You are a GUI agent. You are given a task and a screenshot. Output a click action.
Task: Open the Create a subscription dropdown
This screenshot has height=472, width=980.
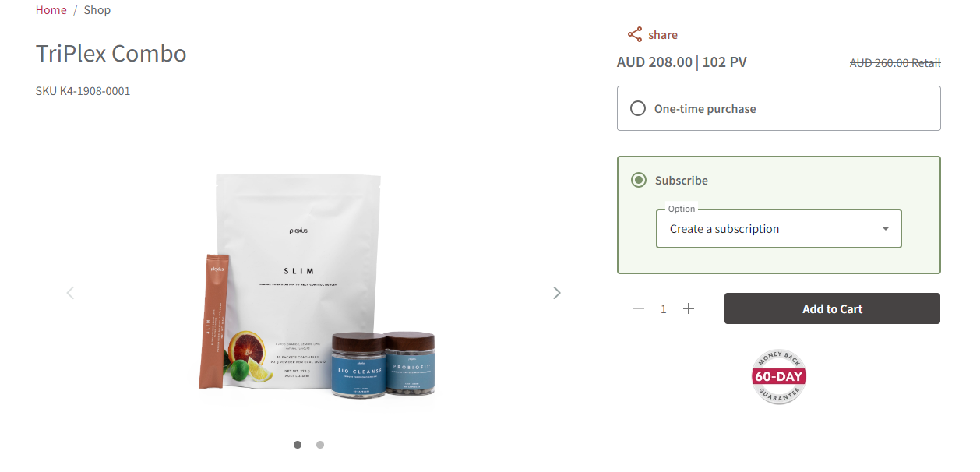779,228
